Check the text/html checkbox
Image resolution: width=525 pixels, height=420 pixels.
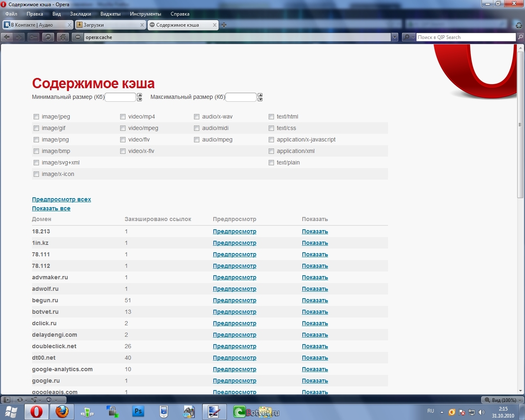tap(271, 117)
